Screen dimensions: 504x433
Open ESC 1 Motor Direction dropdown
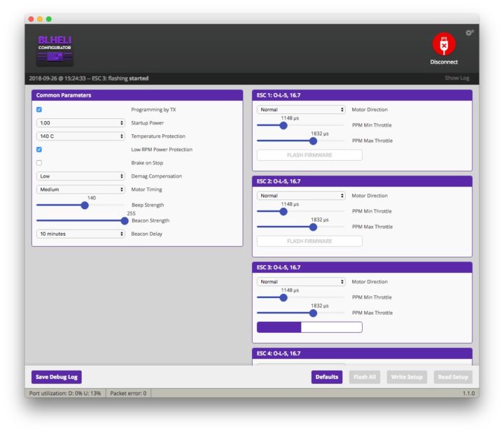point(301,110)
